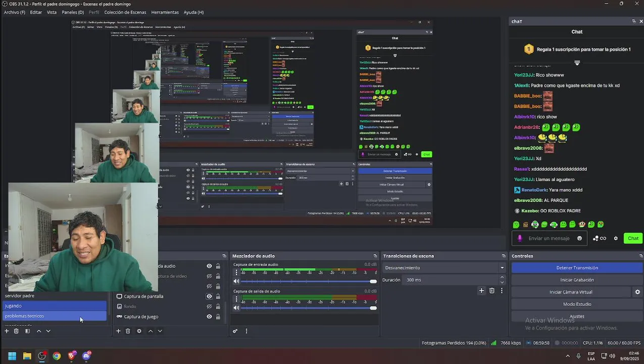The width and height of the screenshot is (644, 364).
Task: Open File Explorer from the taskbar
Action: [27, 356]
